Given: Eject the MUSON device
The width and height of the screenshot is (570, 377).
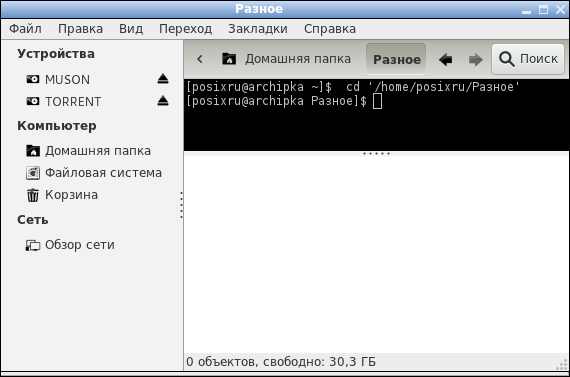Looking at the screenshot, I should (x=163, y=79).
